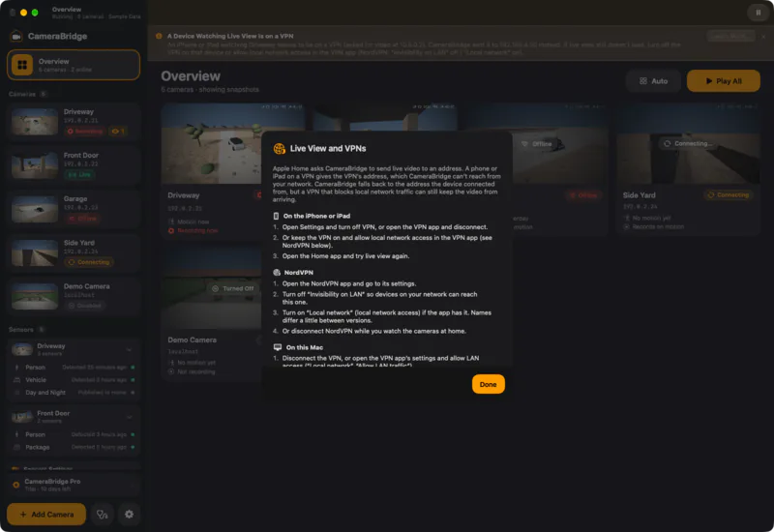Open the Side Yard camera in sidebar
Viewport: 774px width, 532px height.
tap(74, 252)
